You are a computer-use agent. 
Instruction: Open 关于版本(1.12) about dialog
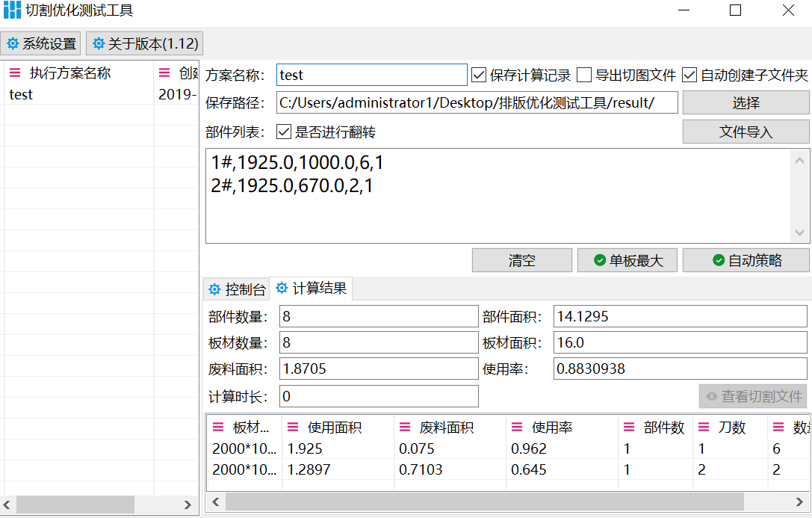tap(144, 44)
